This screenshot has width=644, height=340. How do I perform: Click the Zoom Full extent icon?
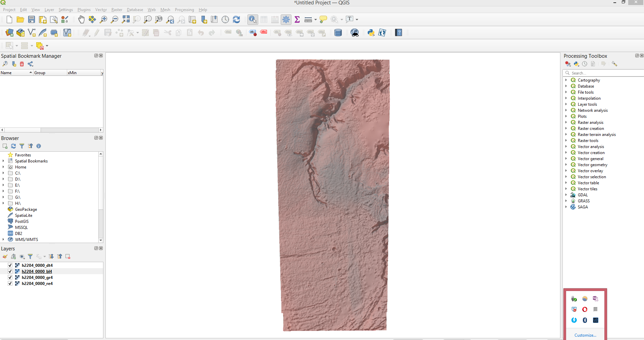point(126,19)
